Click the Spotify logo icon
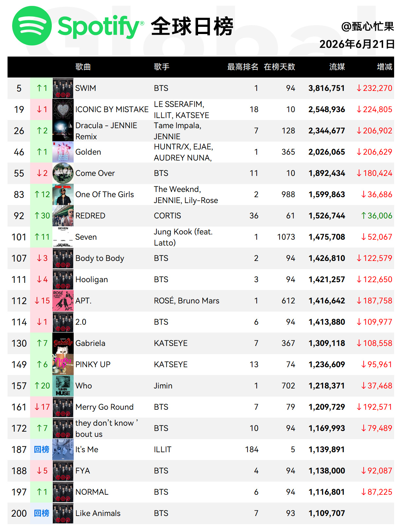 32,26
